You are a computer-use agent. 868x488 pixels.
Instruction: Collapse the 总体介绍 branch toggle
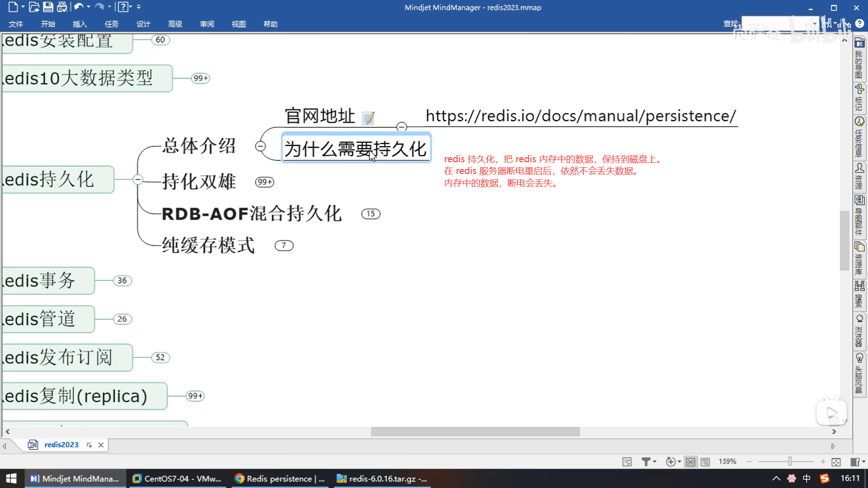click(260, 146)
